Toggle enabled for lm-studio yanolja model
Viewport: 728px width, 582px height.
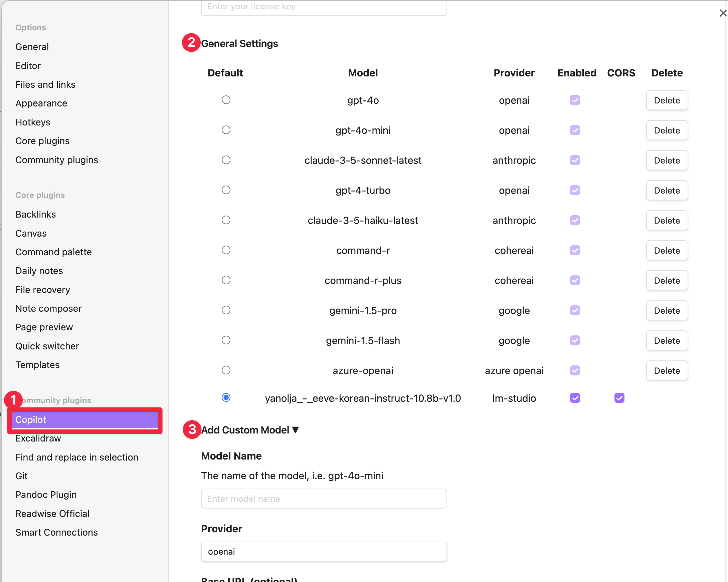coord(575,398)
